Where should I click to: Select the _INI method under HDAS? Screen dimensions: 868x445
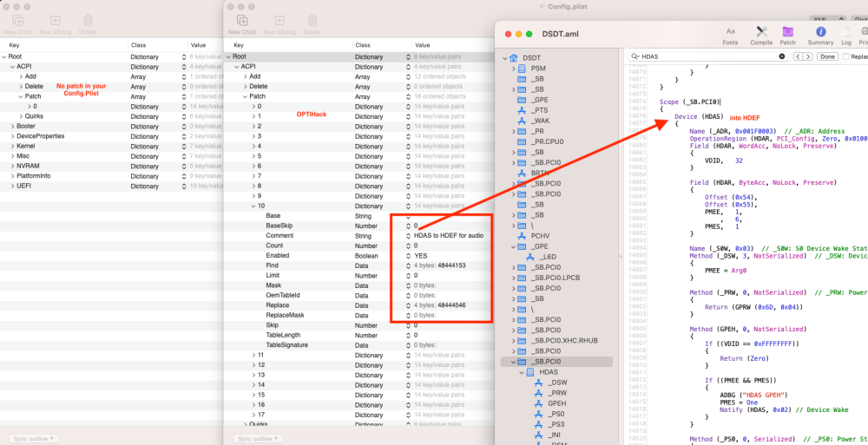554,435
